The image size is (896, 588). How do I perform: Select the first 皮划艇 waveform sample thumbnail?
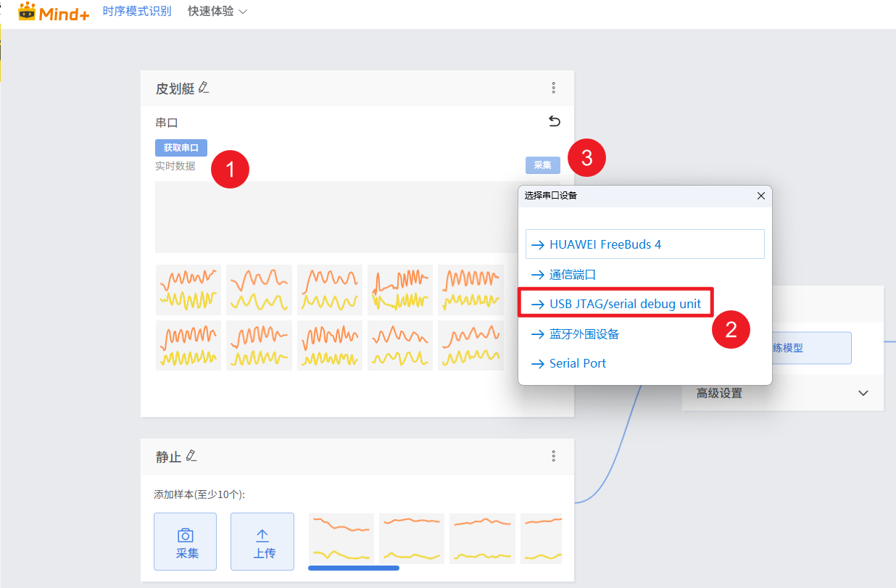(x=188, y=289)
